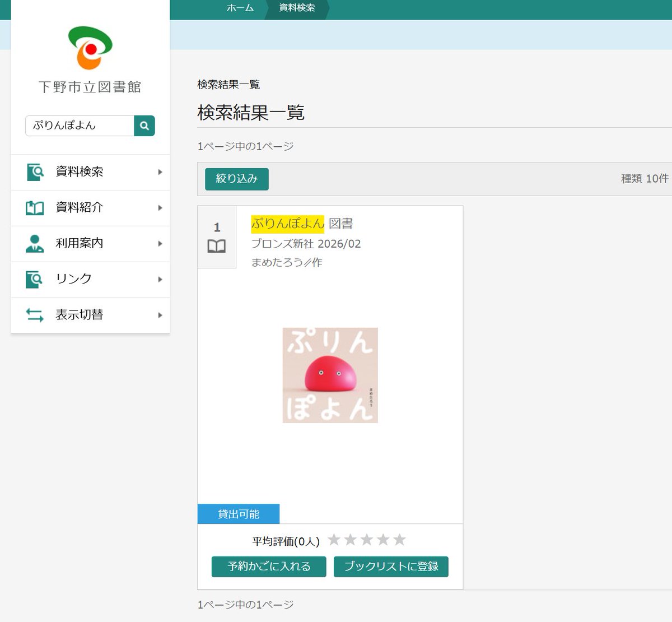Screen dimensions: 672x622
Task: Open the 資料検索 sidebar menu item
Action: tap(90, 172)
